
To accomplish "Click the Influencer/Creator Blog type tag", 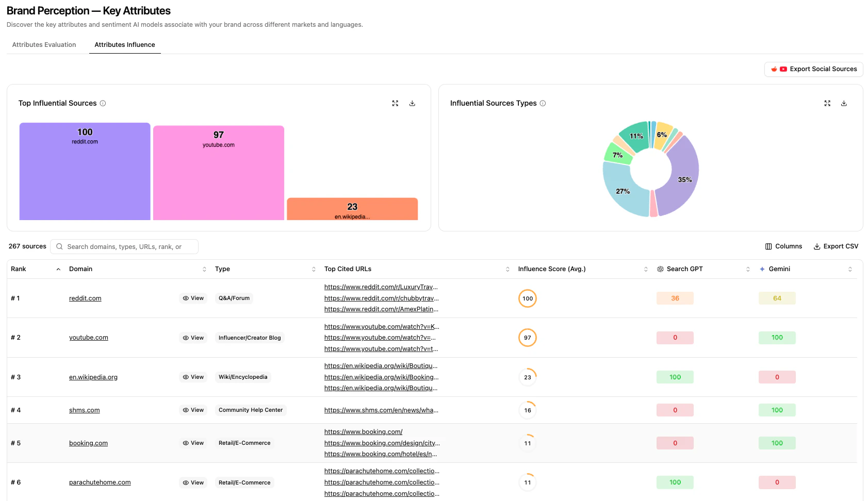I will 250,338.
